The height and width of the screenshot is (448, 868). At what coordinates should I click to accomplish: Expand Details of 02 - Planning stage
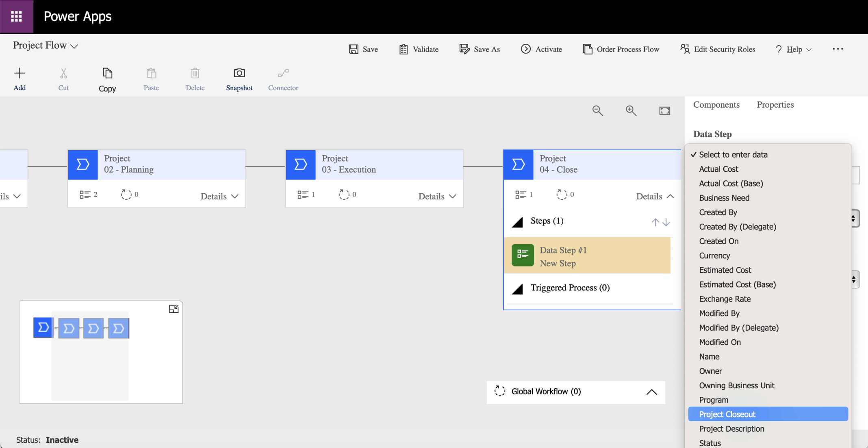pyautogui.click(x=219, y=196)
